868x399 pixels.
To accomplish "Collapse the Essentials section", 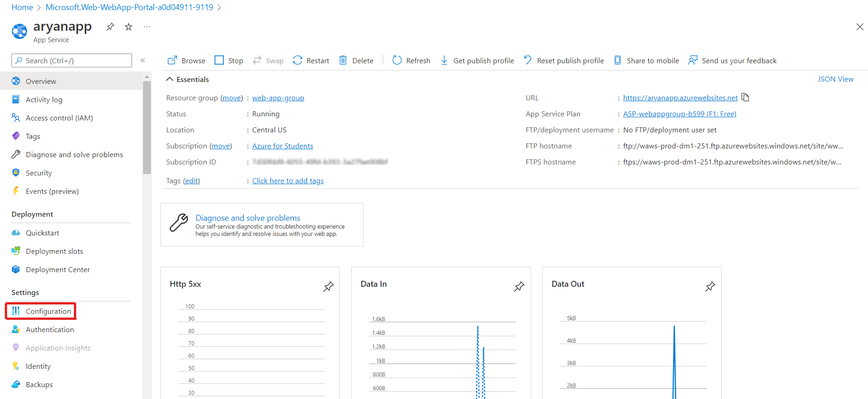I will [188, 79].
